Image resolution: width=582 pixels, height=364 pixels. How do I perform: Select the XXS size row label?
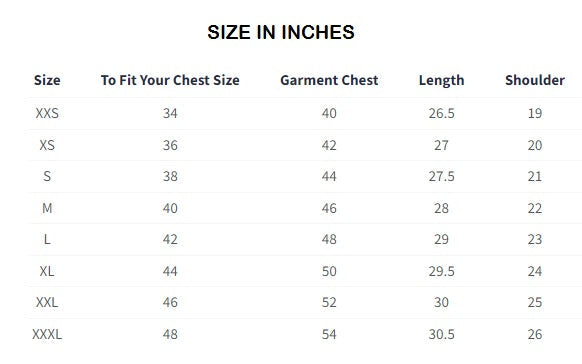point(47,113)
